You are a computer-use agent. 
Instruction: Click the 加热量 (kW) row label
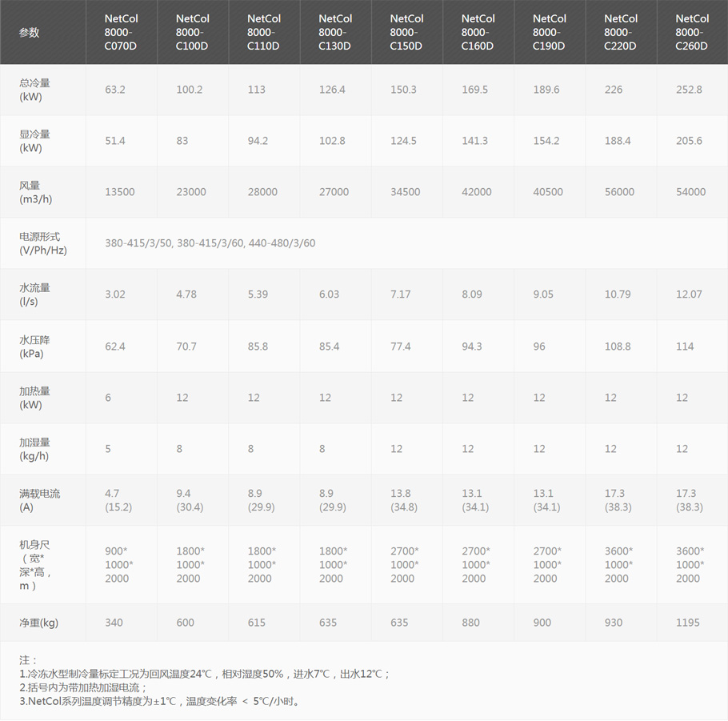(34, 398)
